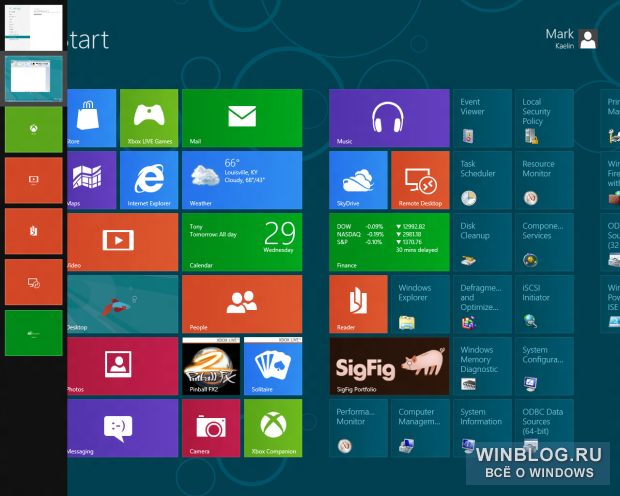Open System Configuration tile
This screenshot has width=620, height=496.
tap(544, 366)
